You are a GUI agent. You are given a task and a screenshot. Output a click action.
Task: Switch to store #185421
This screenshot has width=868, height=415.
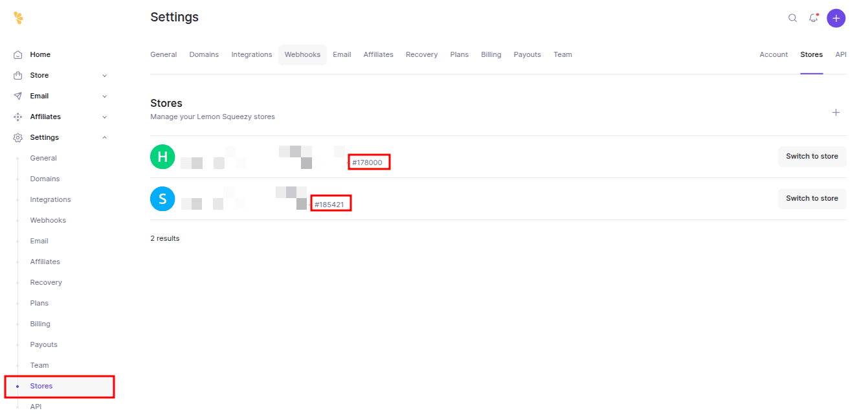(812, 199)
